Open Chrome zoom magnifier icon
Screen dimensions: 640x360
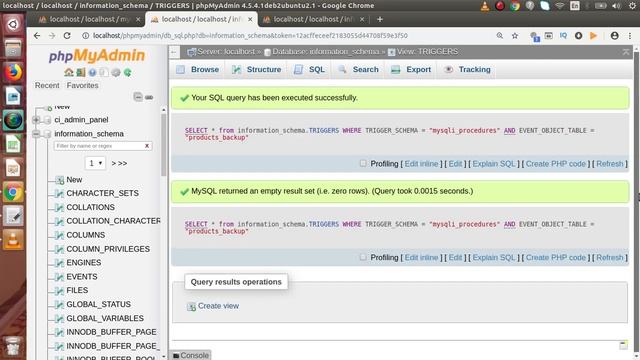tap(500, 36)
